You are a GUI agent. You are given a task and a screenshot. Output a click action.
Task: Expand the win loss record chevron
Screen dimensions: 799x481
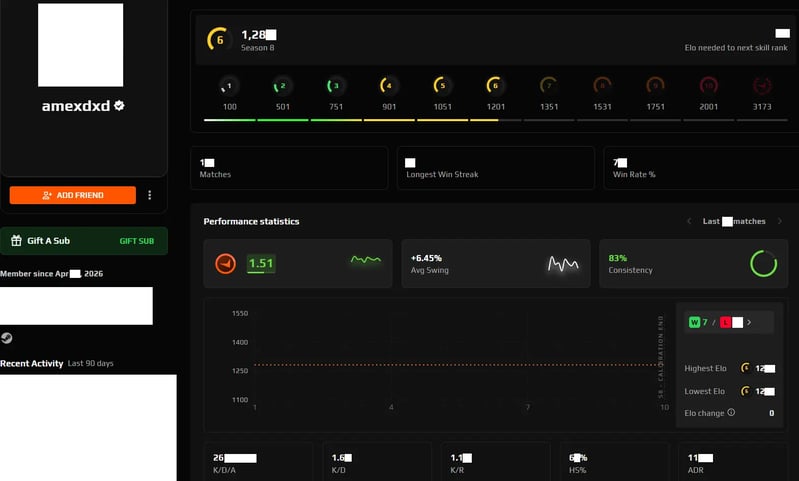749,322
